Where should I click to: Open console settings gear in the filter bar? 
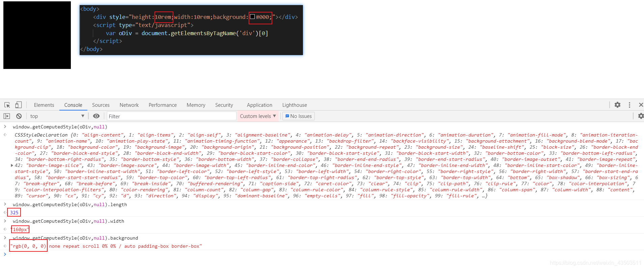point(641,116)
